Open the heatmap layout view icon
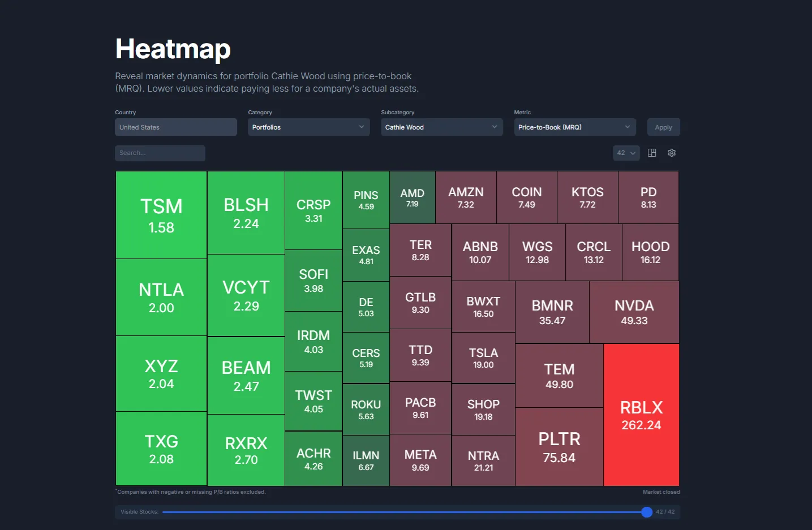812x530 pixels. click(x=651, y=153)
